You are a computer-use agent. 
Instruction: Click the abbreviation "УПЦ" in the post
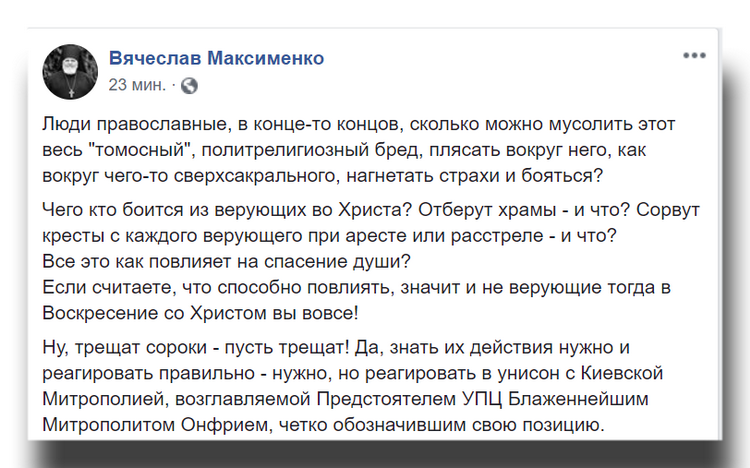[482, 399]
